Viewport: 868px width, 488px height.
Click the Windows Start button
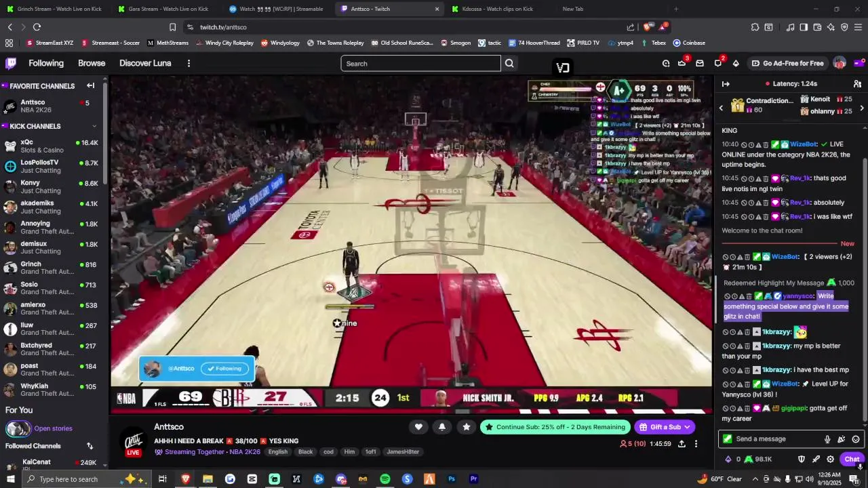[x=11, y=479]
